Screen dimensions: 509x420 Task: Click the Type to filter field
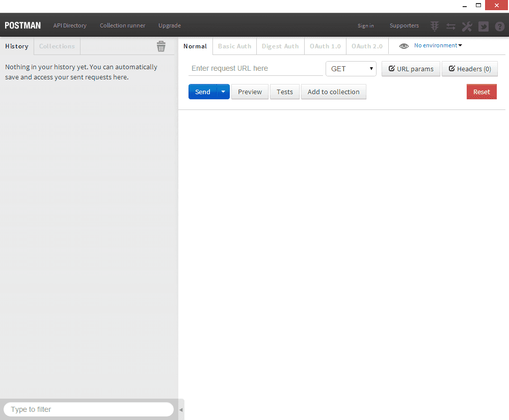pyautogui.click(x=88, y=409)
